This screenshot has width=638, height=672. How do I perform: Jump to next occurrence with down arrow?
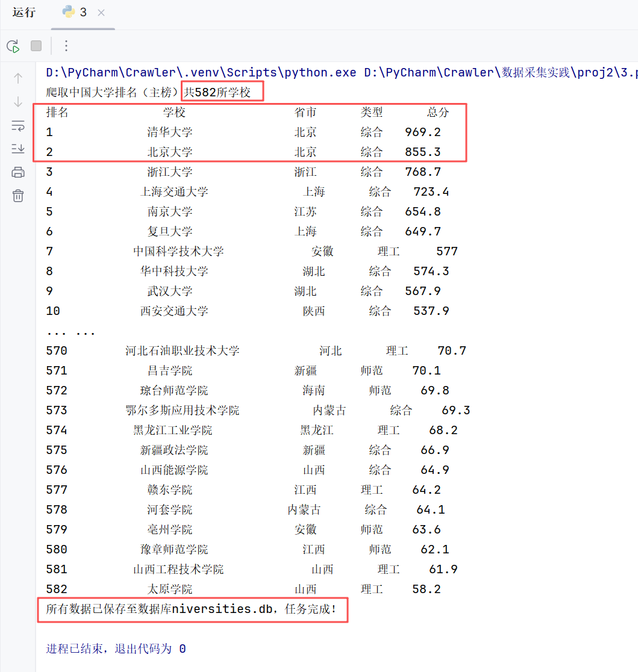[x=18, y=102]
